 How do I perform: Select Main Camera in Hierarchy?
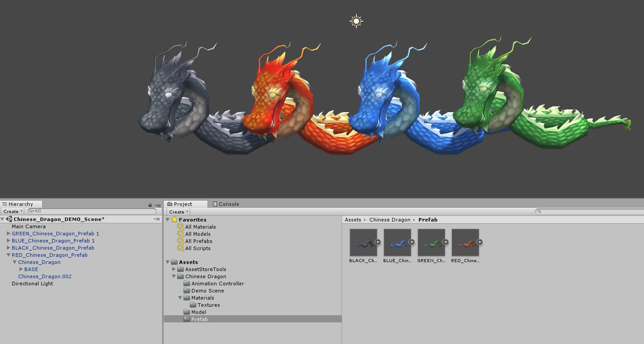[x=29, y=226]
